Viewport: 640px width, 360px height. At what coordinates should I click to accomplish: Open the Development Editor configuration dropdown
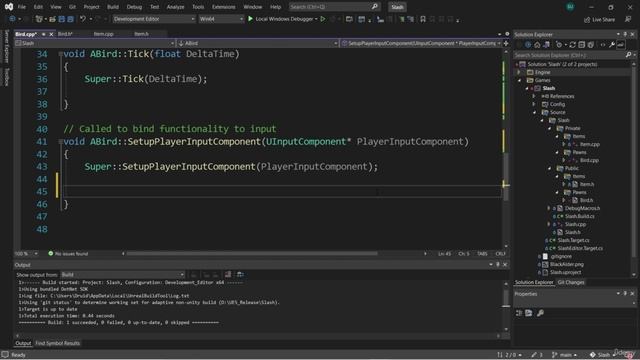154,19
